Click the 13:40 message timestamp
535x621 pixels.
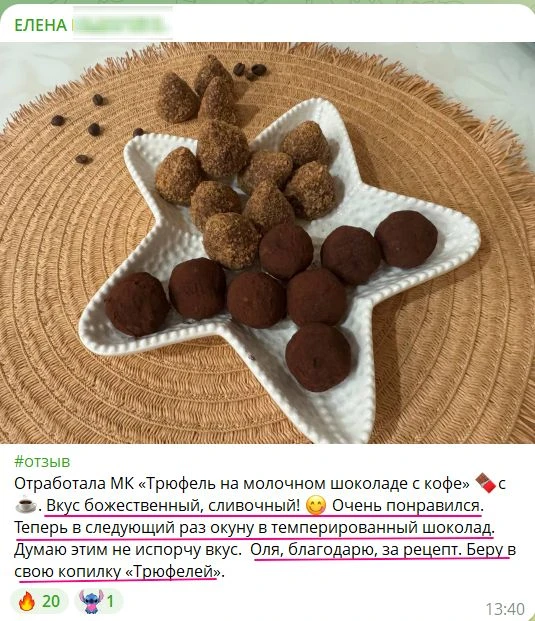click(505, 609)
